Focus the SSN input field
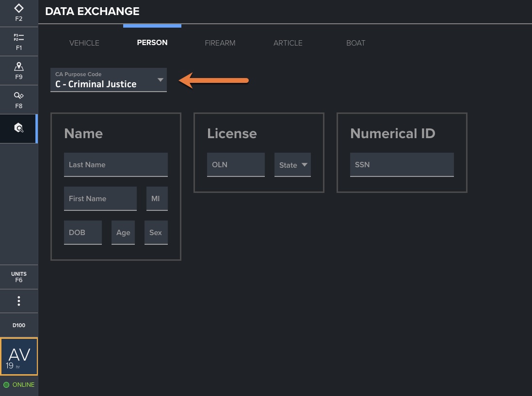Viewport: 532px width, 396px height. coord(402,165)
